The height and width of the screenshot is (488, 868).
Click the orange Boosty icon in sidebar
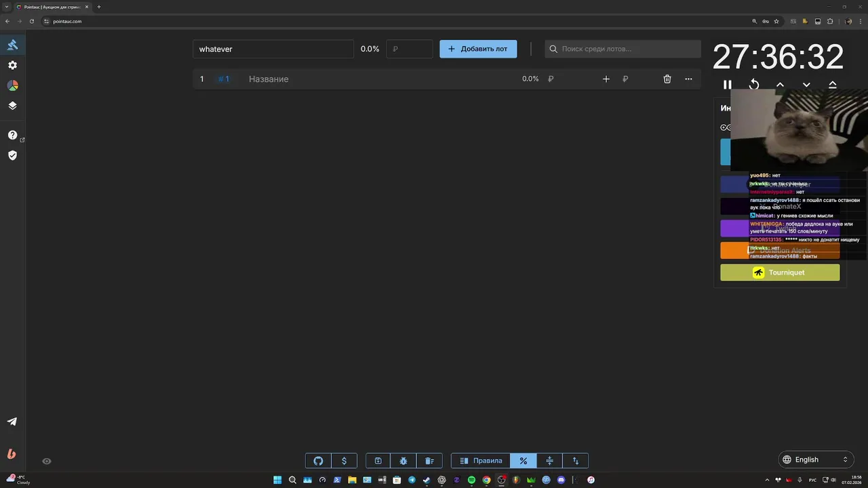(x=12, y=454)
